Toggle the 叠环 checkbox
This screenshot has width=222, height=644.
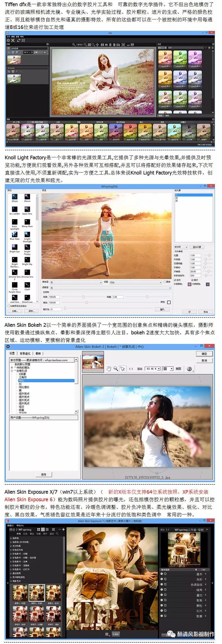pyautogui.click(x=192, y=280)
